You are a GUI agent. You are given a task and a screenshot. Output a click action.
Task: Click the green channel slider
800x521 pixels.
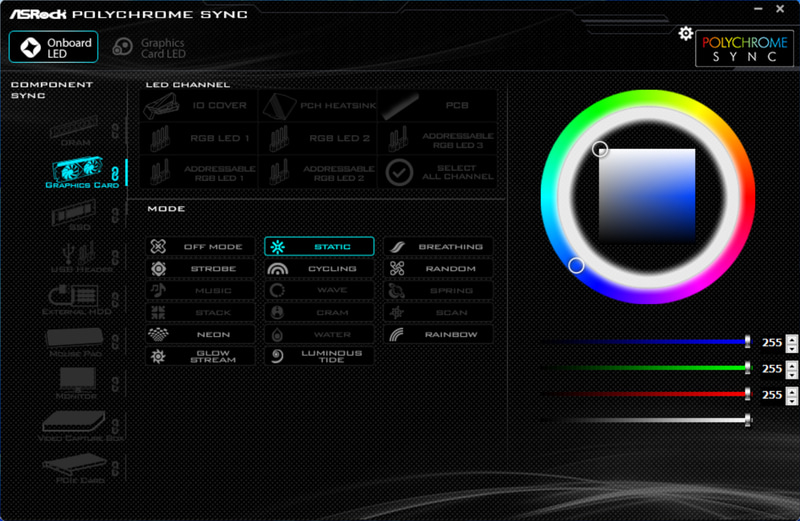[646, 368]
